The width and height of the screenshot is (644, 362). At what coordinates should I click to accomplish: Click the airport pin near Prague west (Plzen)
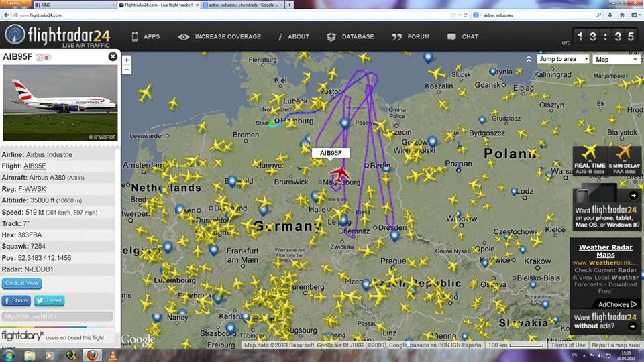coord(366,285)
